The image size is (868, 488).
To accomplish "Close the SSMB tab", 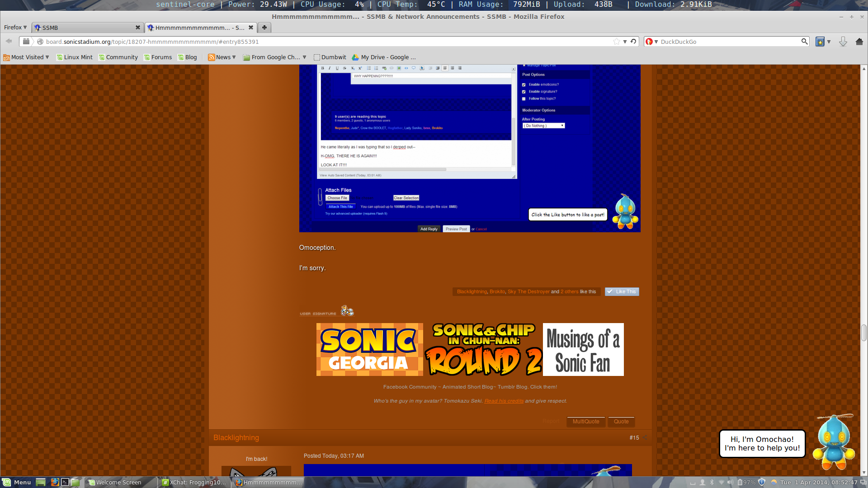I will (138, 28).
